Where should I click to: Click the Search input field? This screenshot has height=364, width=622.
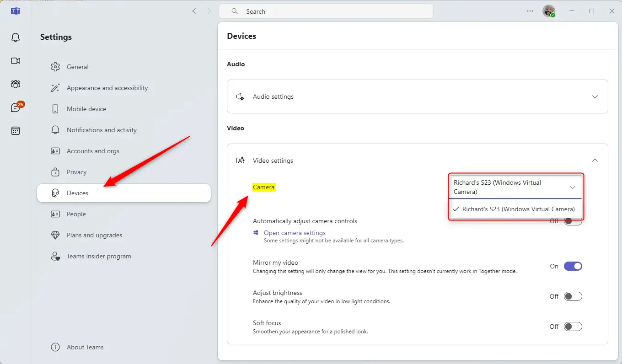[x=326, y=11]
